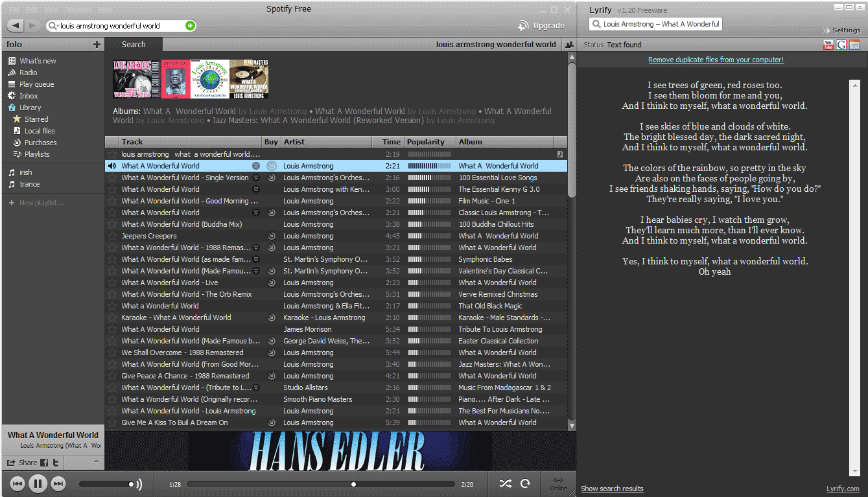Add new item with plus beside folo
868x497 pixels.
tap(97, 45)
